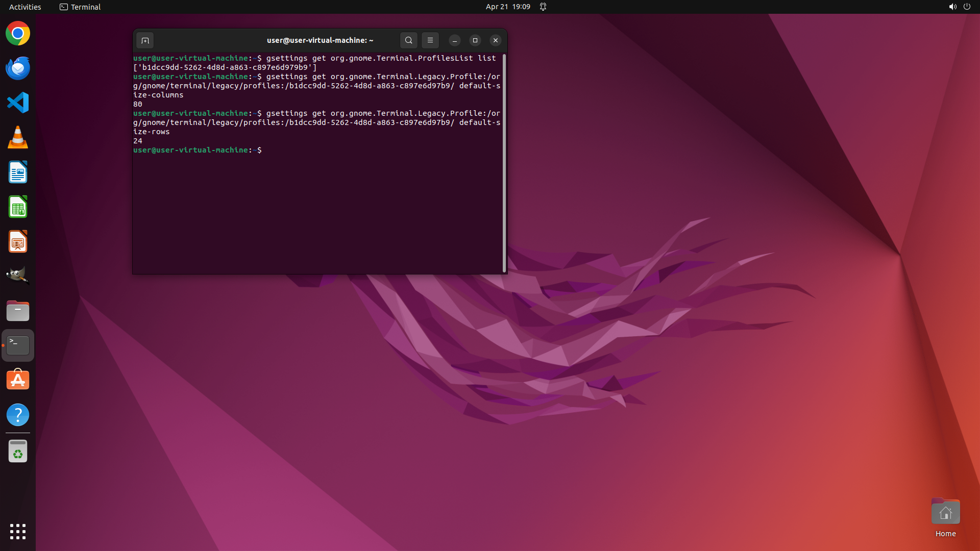Launch Visual Studio Code from the dock
Screen dimensions: 980x551
coord(18,103)
